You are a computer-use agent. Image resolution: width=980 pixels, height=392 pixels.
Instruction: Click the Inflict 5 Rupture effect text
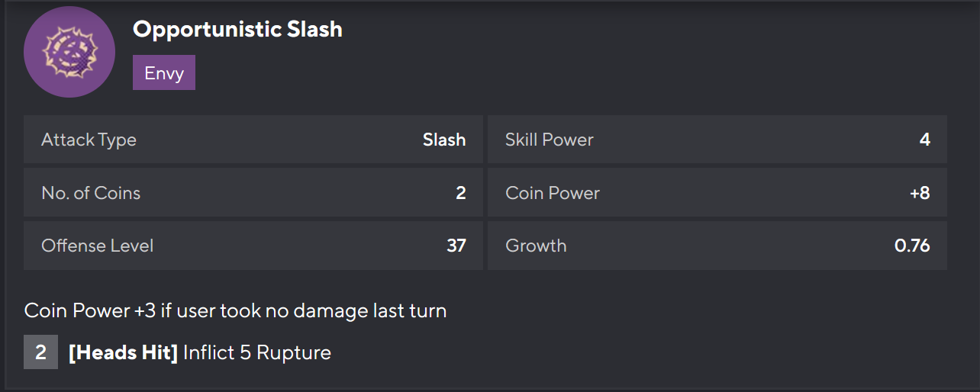(256, 353)
